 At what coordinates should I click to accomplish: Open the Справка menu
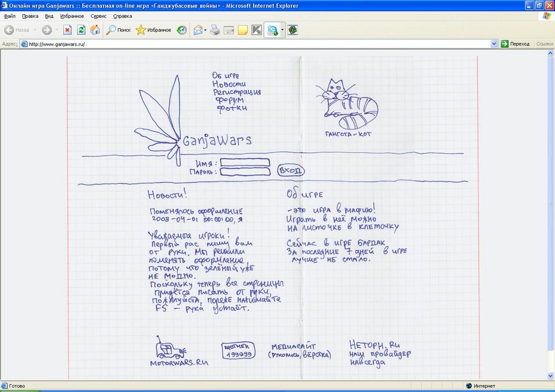[x=122, y=16]
